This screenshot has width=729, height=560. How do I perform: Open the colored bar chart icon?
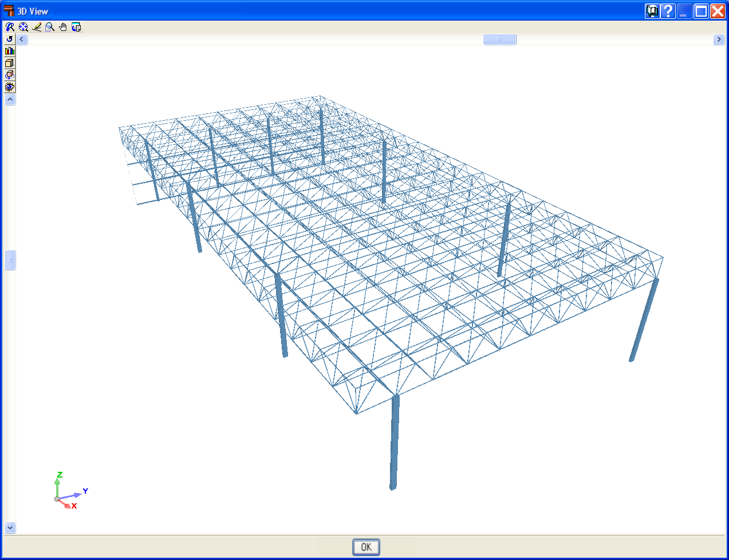point(10,51)
